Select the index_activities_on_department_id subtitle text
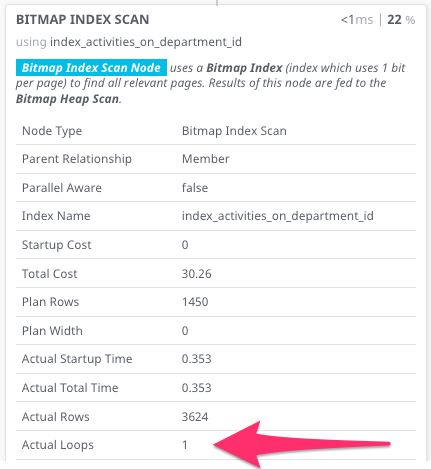Screen dimensions: 431x469 [x=146, y=42]
